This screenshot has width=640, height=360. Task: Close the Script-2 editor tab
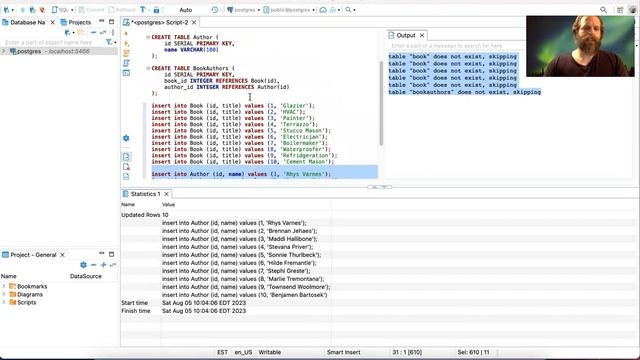click(x=194, y=22)
